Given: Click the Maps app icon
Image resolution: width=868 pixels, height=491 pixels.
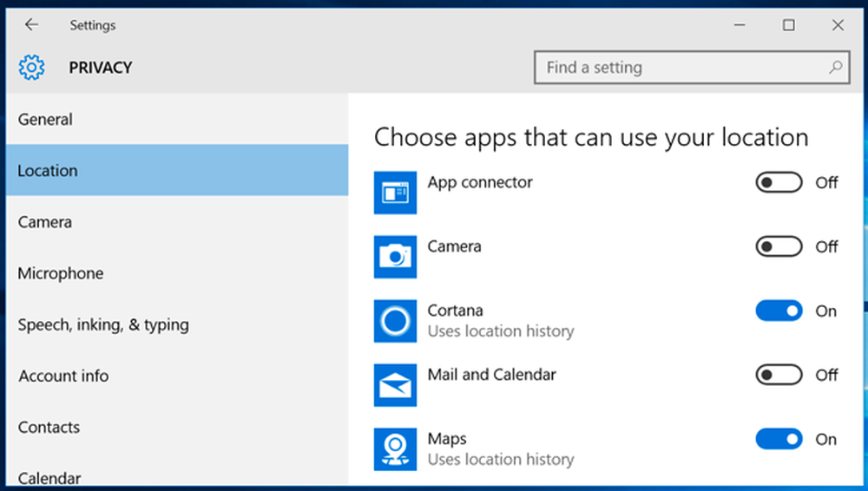Looking at the screenshot, I should pos(395,449).
